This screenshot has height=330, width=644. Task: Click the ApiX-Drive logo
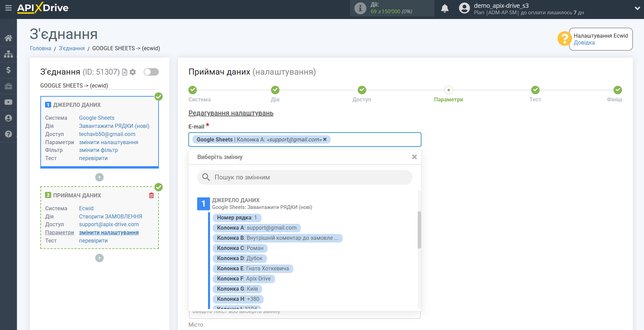point(43,8)
